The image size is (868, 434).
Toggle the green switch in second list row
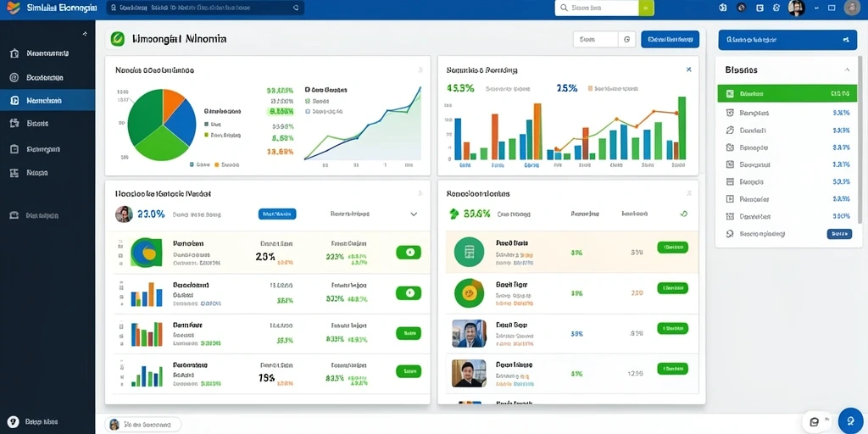click(x=409, y=292)
